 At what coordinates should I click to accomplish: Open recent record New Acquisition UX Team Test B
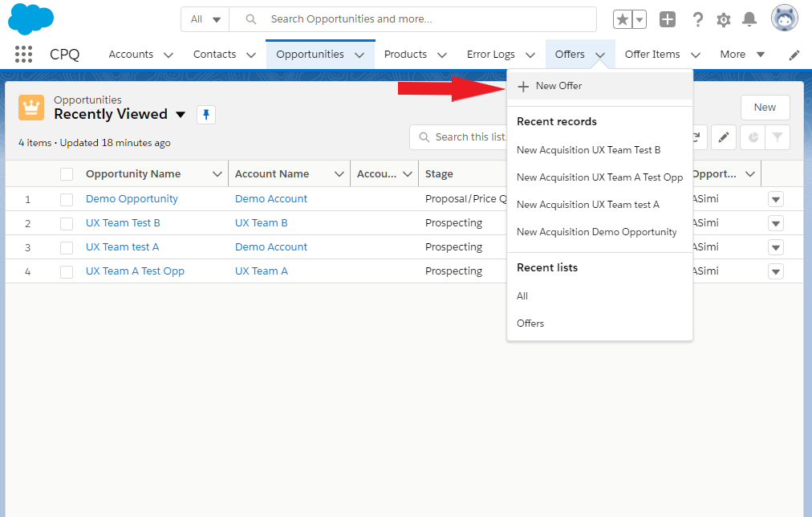click(589, 150)
